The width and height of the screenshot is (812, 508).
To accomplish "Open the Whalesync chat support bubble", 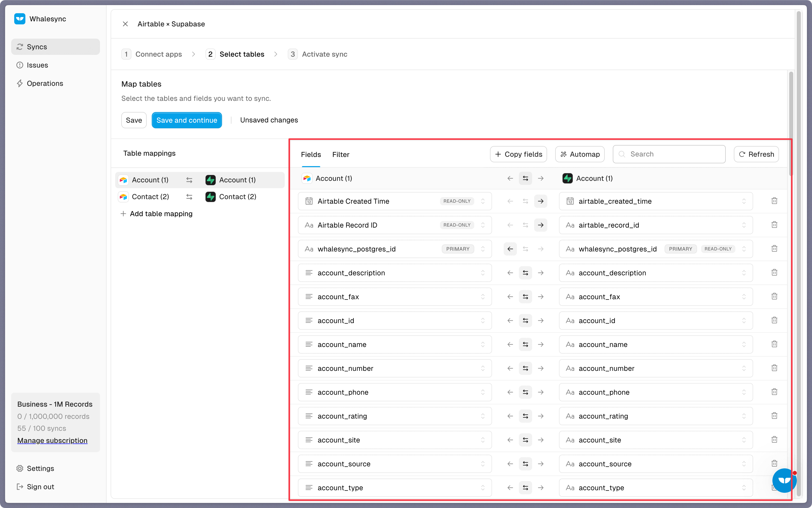I will 784,481.
